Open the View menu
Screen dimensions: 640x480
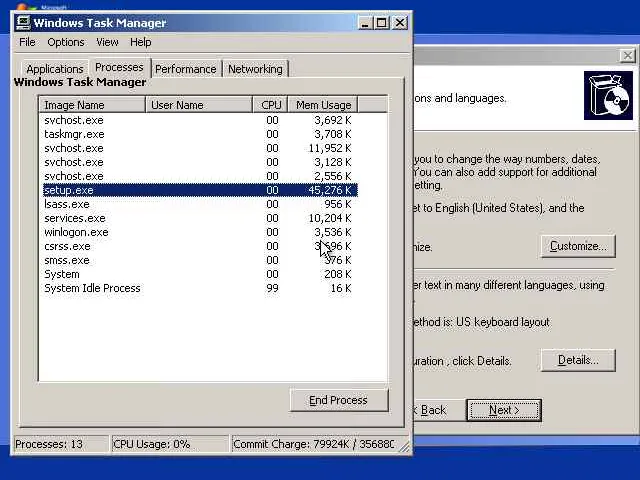click(x=107, y=42)
